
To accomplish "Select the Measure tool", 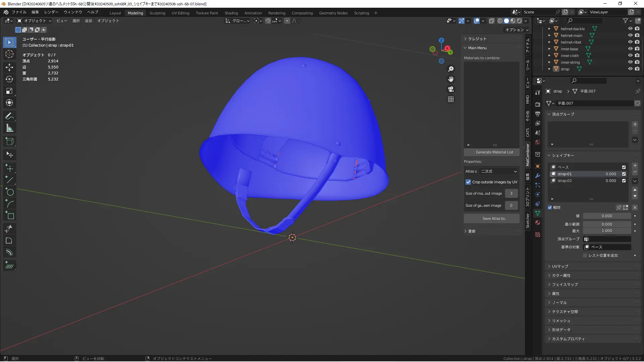I will tap(9, 128).
